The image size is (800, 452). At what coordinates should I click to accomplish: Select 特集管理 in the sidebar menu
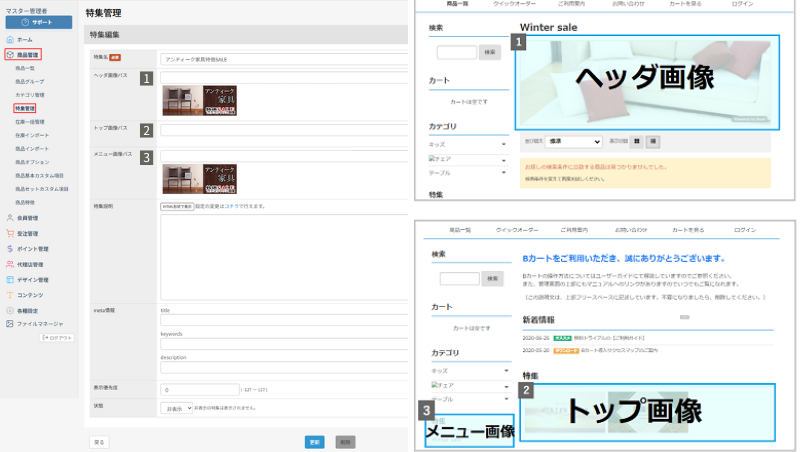[x=25, y=107]
